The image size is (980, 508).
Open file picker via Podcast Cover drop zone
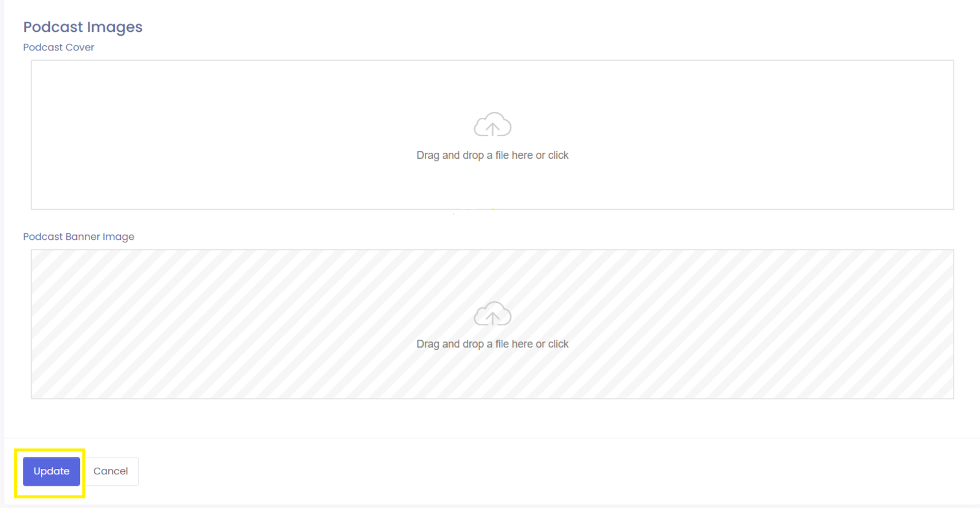493,135
